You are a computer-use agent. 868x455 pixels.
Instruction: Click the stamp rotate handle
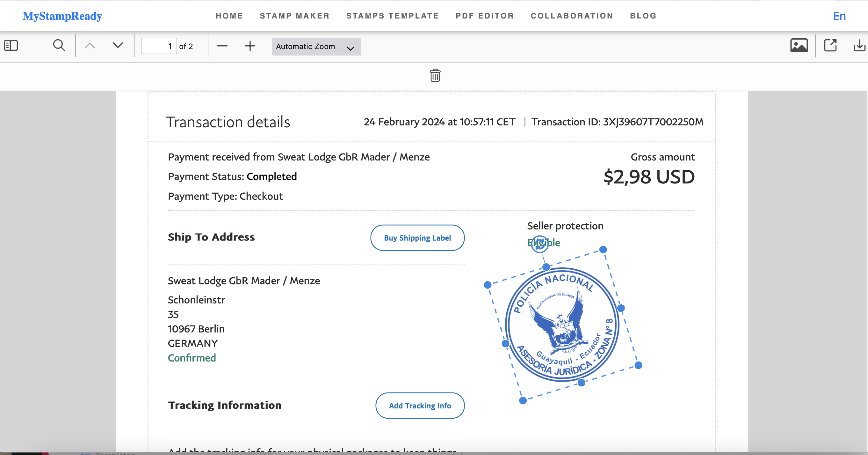click(x=539, y=244)
